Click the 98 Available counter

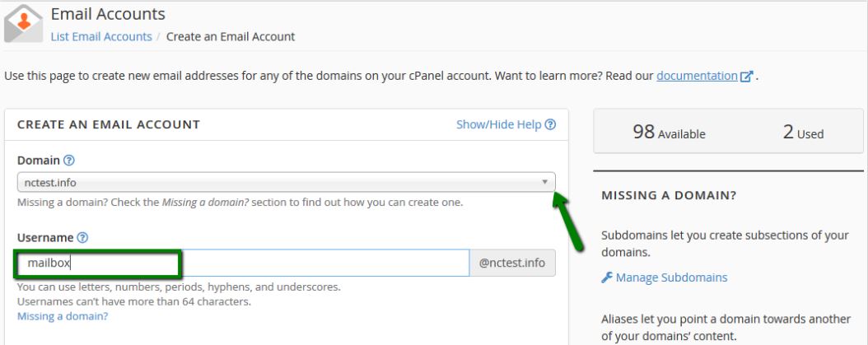(668, 133)
